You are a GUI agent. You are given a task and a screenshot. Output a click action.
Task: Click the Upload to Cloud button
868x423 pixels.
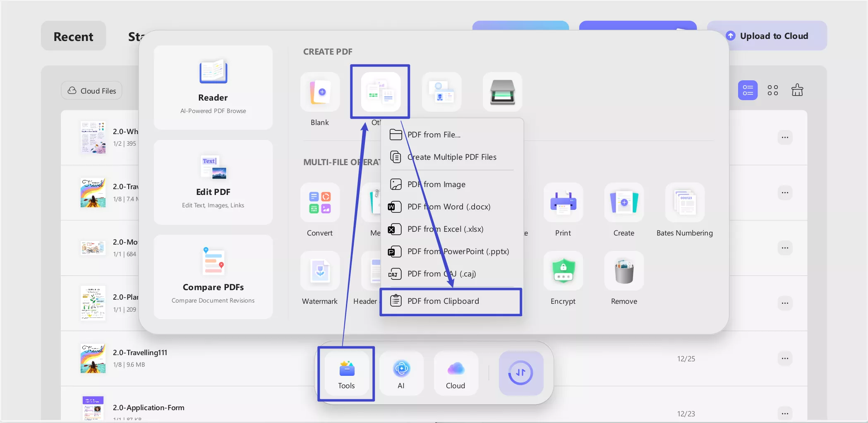767,36
